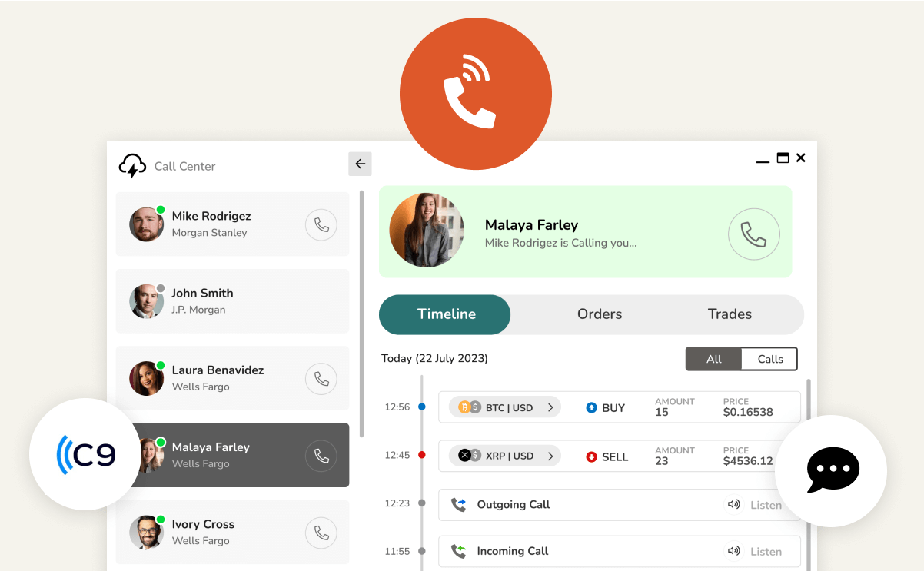
Task: Open the Trades tab
Action: (730, 314)
